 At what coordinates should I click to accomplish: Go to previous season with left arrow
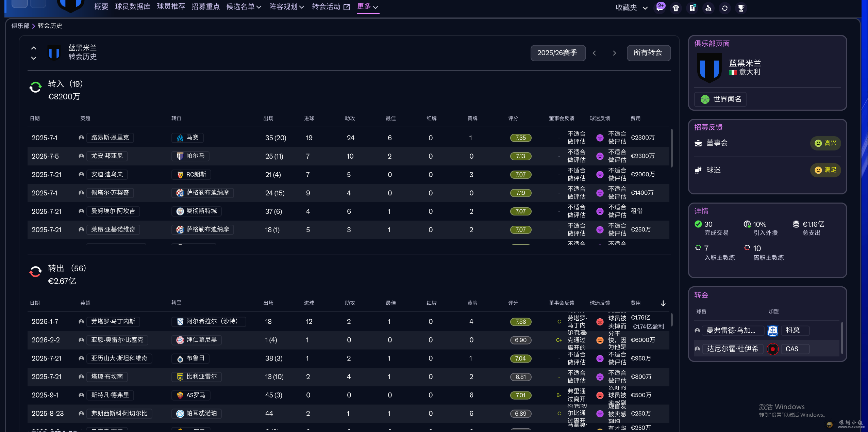pos(595,53)
